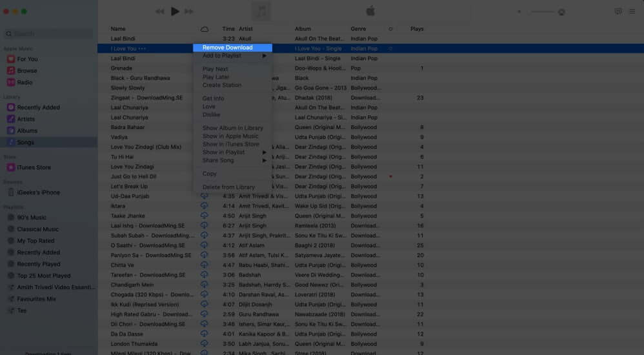Image resolution: width=644 pixels, height=355 pixels.
Task: Skip to the next track
Action: pyautogui.click(x=189, y=12)
